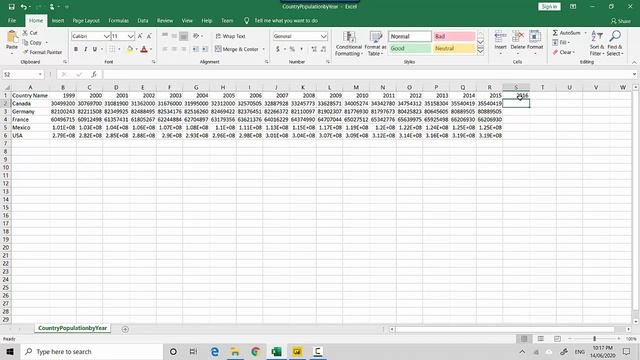The image size is (640, 360).
Task: Toggle Italic formatting
Action: (85, 49)
